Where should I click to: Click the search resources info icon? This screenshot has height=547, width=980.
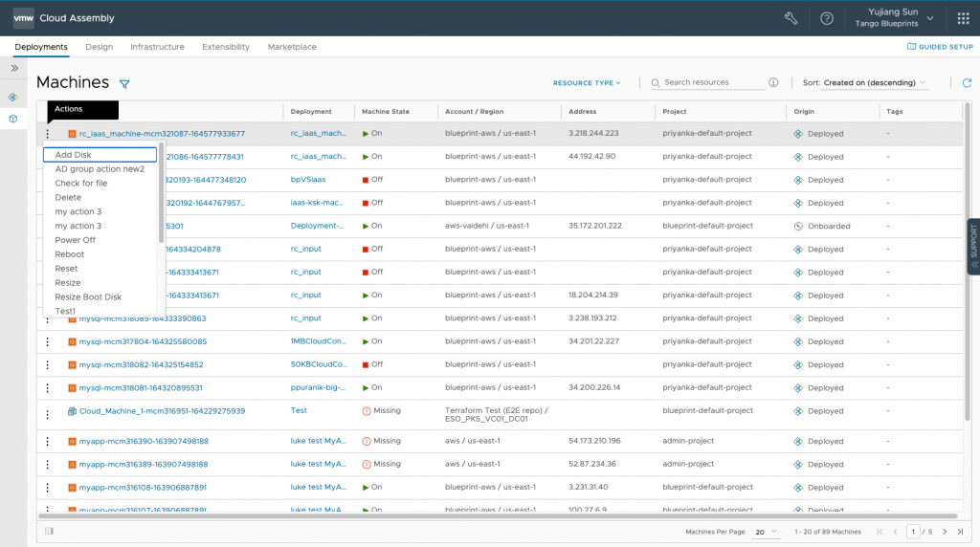coord(773,82)
